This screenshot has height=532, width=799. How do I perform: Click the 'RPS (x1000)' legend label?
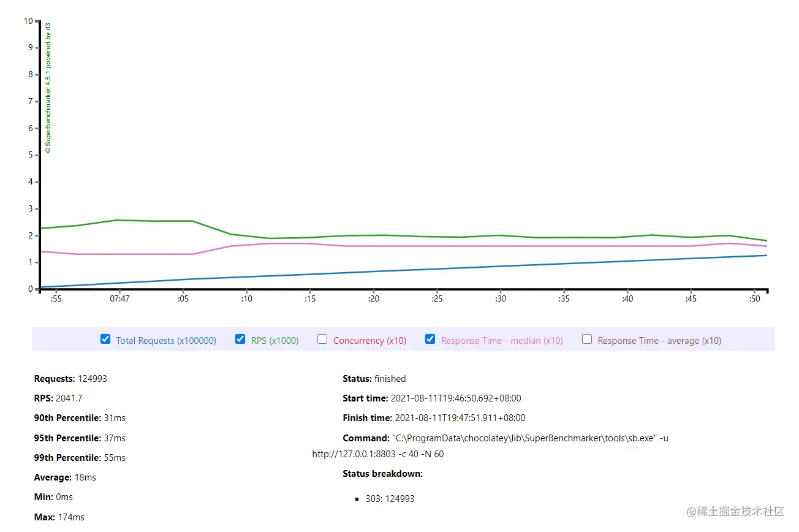click(275, 341)
